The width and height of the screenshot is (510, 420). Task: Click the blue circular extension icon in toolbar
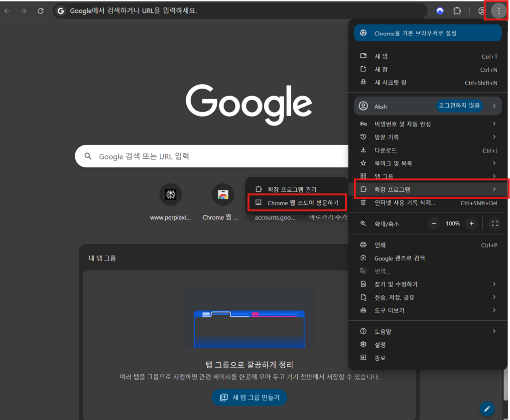click(x=440, y=10)
